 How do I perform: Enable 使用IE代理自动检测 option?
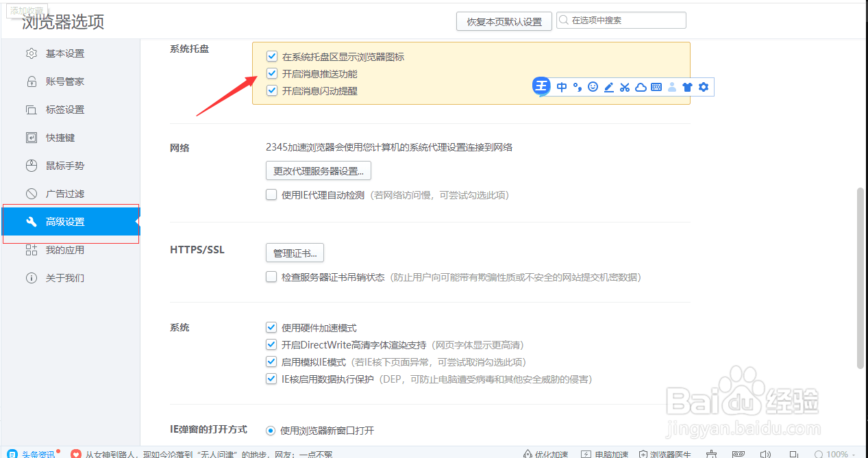click(x=271, y=194)
